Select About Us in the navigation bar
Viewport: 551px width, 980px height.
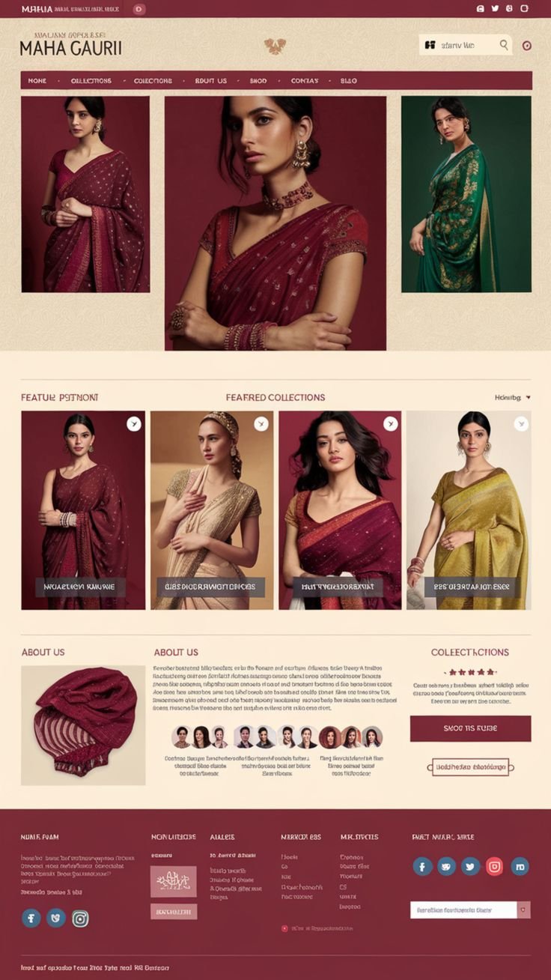210,80
